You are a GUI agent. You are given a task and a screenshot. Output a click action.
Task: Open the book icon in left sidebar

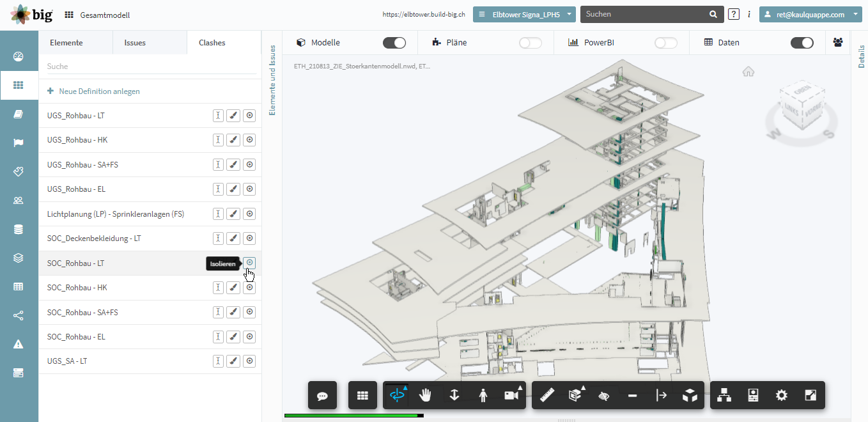click(19, 114)
